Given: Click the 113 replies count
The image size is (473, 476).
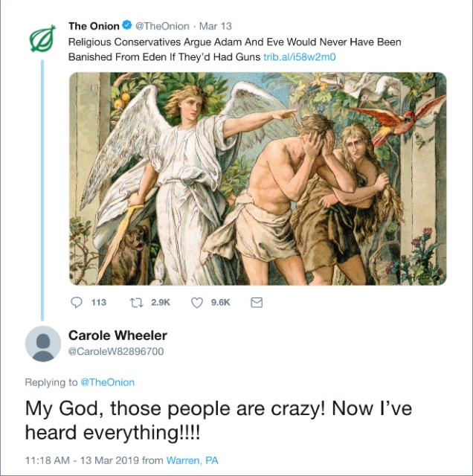Looking at the screenshot, I should tap(99, 303).
